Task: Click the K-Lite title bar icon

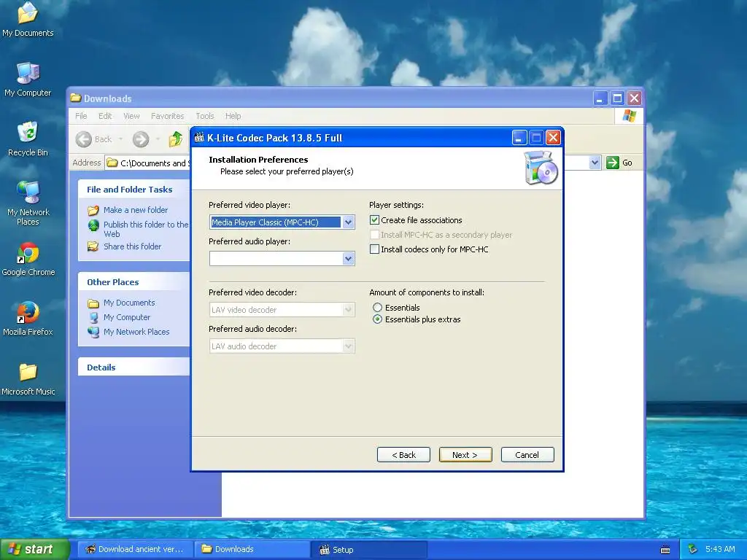Action: 199,138
